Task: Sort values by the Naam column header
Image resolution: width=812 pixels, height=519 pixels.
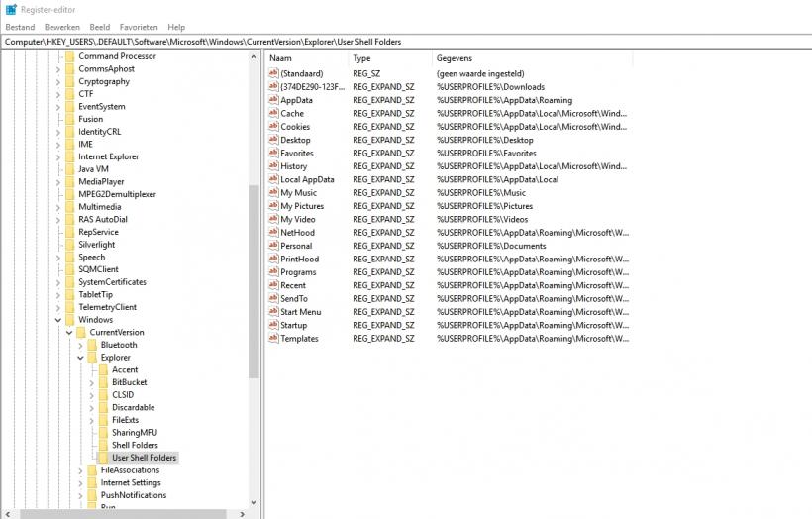Action: [x=307, y=59]
